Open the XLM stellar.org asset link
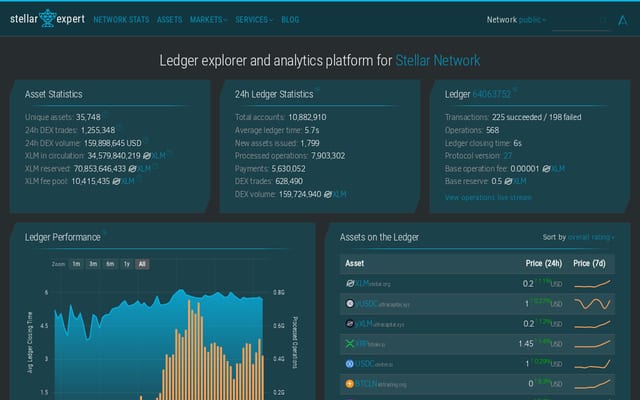This screenshot has height=400, width=640. (x=373, y=284)
